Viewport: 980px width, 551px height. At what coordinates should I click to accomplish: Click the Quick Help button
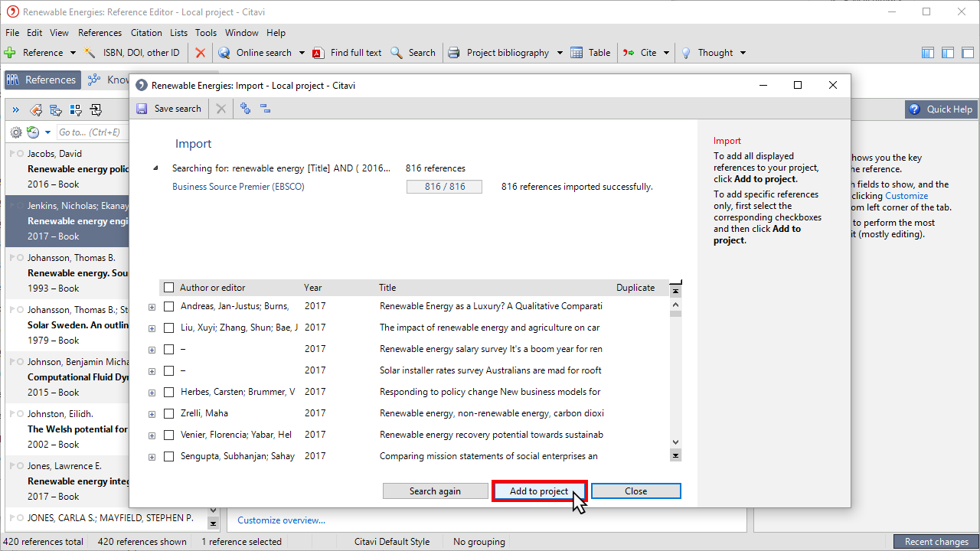[x=941, y=109]
